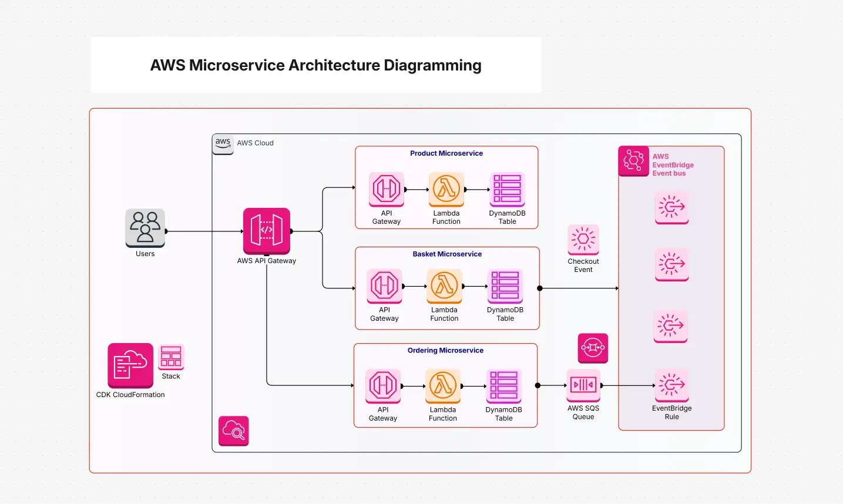843x504 pixels.
Task: Click the Stack icon
Action: [171, 357]
